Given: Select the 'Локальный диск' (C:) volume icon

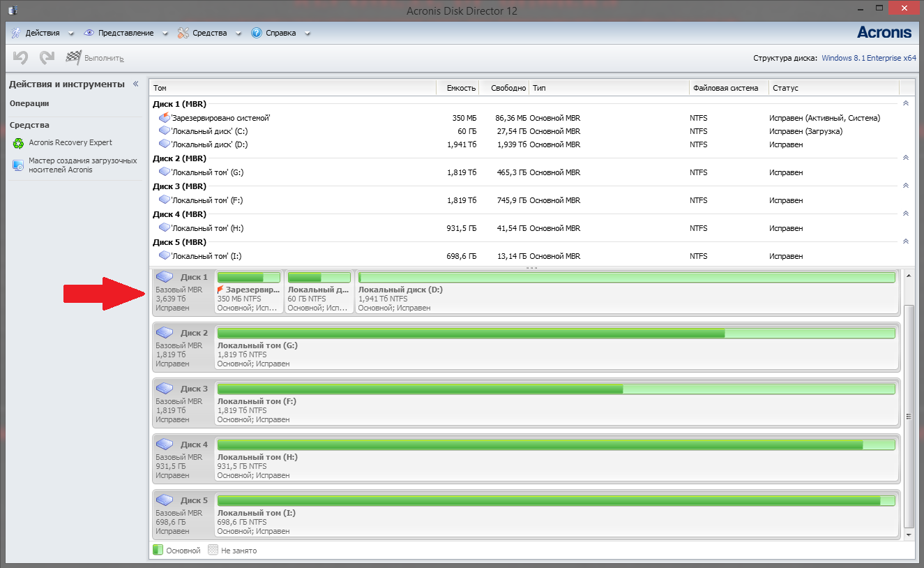Looking at the screenshot, I should click(x=165, y=130).
